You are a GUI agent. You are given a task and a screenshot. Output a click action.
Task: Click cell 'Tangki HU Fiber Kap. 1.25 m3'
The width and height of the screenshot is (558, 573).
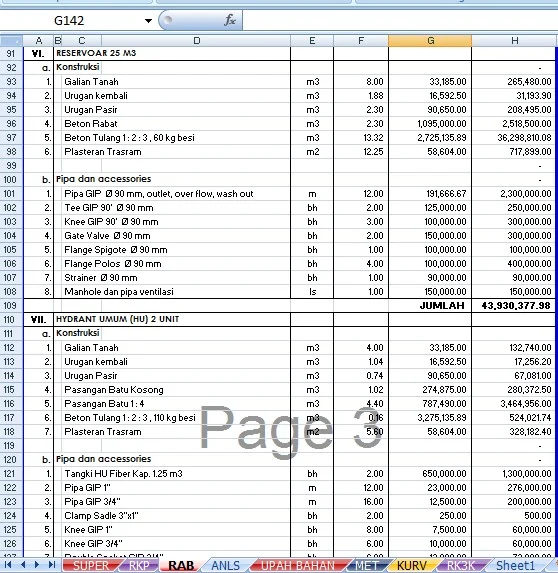tap(123, 474)
